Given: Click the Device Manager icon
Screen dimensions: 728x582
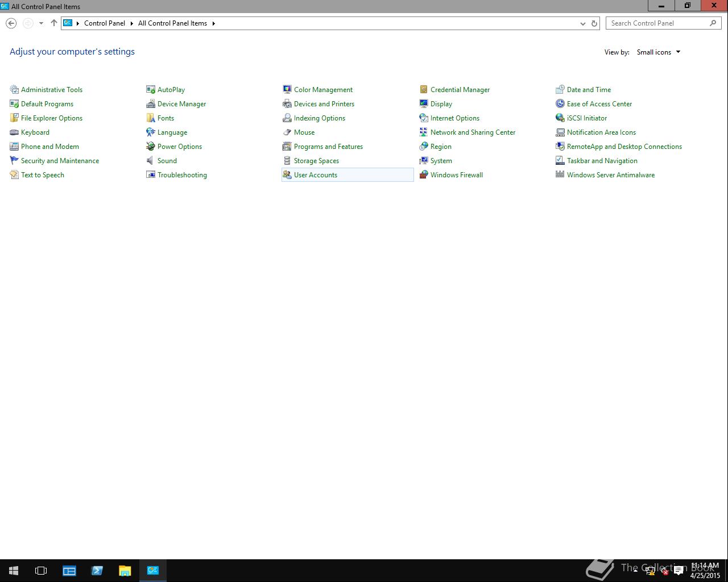Looking at the screenshot, I should click(151, 104).
